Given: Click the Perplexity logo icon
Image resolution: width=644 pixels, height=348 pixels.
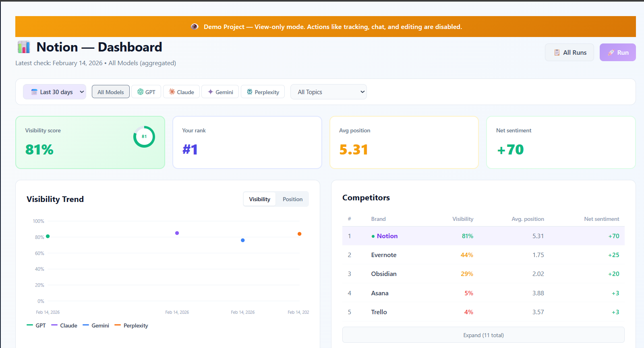Looking at the screenshot, I should tap(250, 92).
